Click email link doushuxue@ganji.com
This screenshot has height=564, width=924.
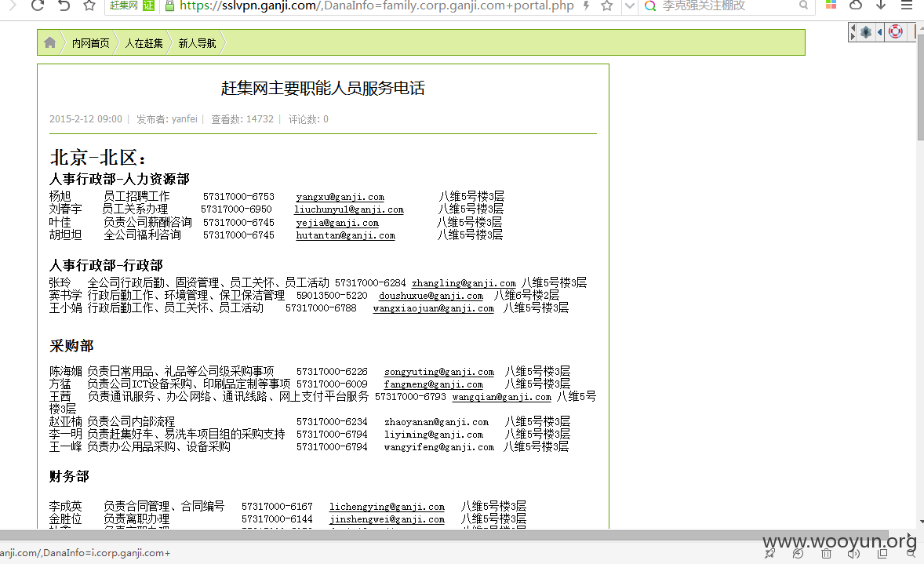pos(431,295)
